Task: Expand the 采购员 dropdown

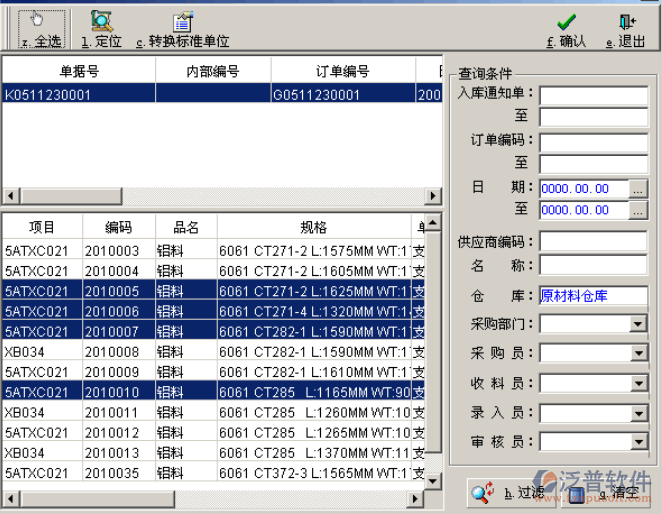Action: click(x=638, y=354)
